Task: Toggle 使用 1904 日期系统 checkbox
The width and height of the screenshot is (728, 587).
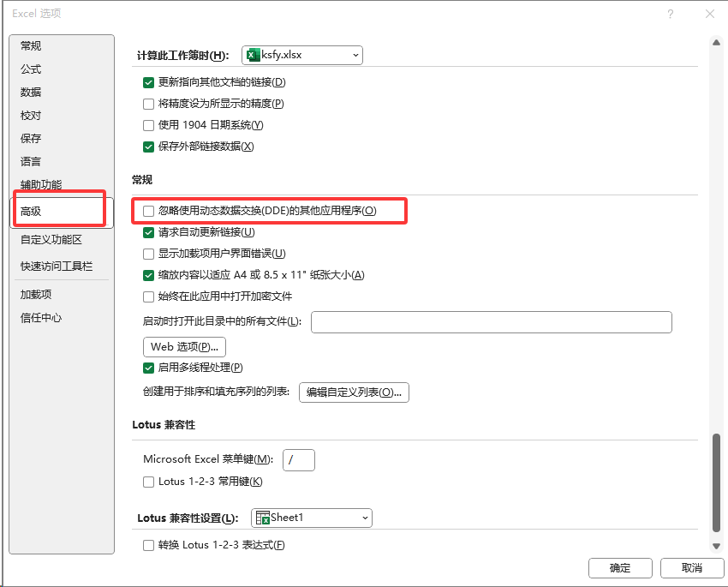Action: click(x=149, y=125)
